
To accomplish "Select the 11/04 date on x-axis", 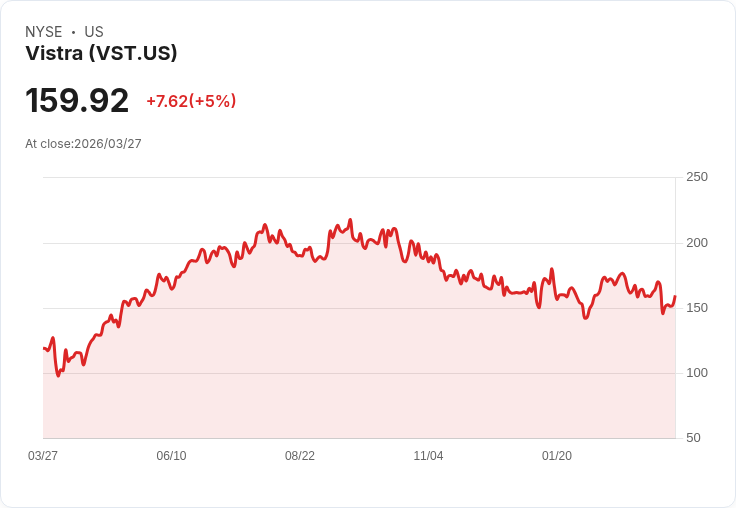I will (428, 456).
